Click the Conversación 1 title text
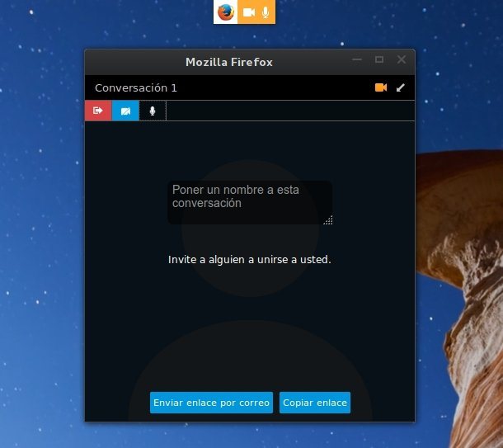This screenshot has height=448, width=503. pos(136,88)
